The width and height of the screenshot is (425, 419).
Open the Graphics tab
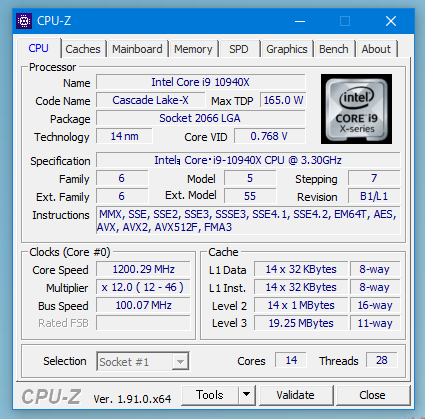[x=287, y=49]
